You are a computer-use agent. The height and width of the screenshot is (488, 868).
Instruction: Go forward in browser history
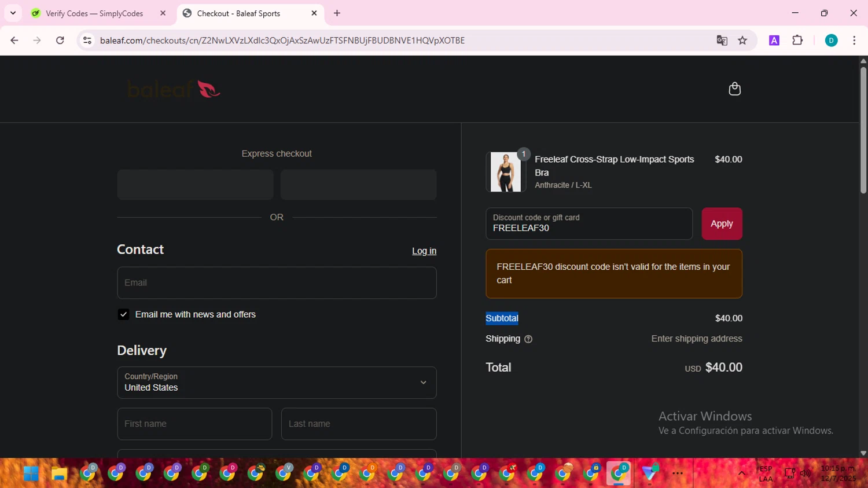pyautogui.click(x=37, y=41)
